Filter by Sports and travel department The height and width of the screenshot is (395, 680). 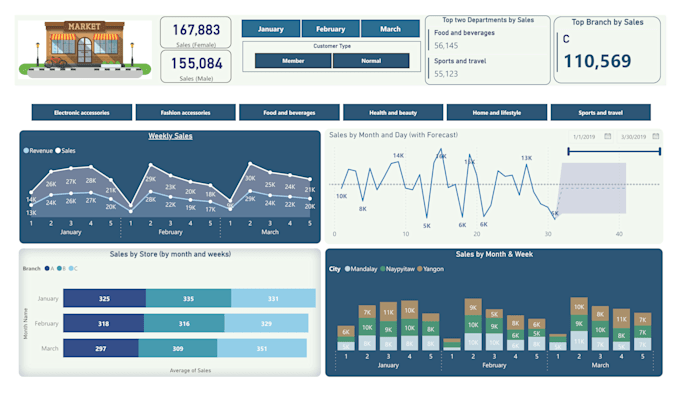pos(601,112)
